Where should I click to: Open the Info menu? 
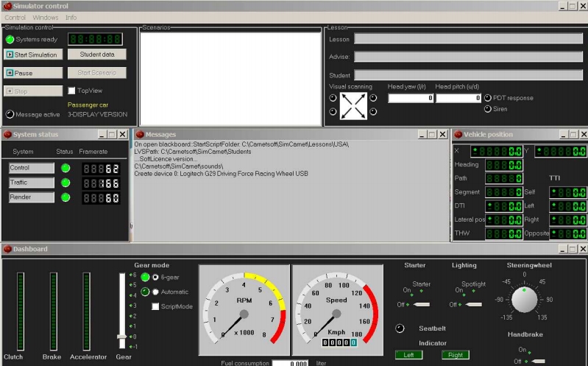coord(71,17)
